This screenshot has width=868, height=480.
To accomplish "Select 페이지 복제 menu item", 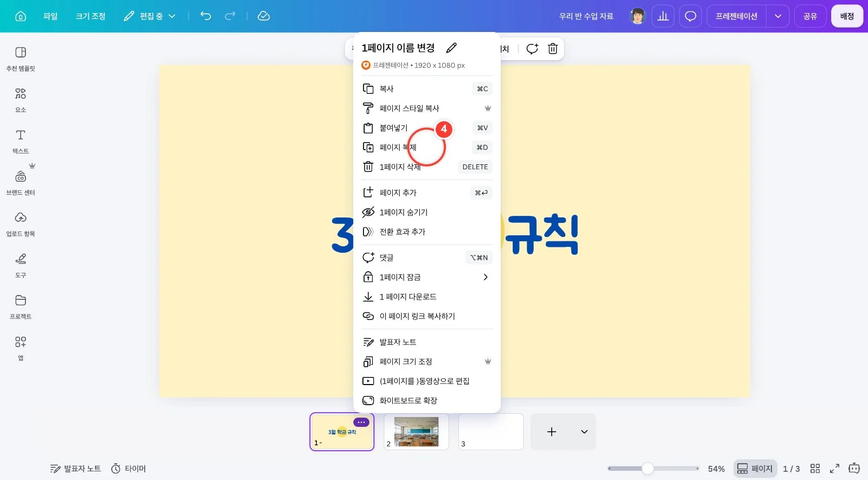I will (427, 147).
